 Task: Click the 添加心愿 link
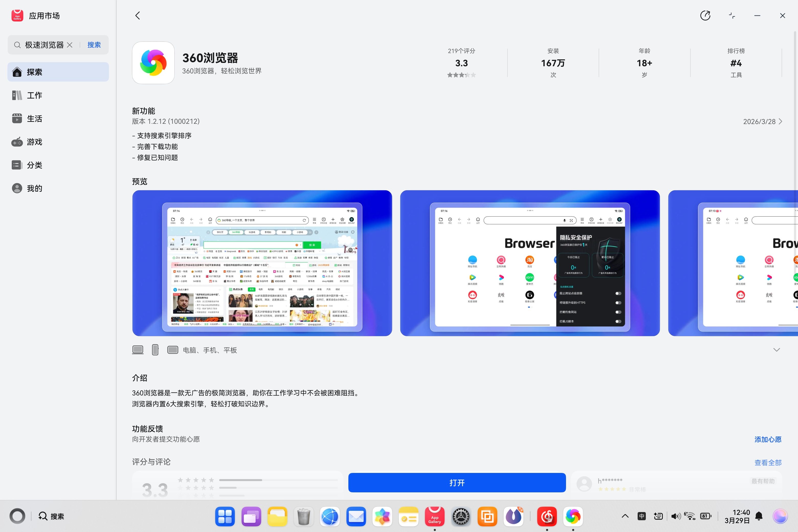click(x=768, y=439)
